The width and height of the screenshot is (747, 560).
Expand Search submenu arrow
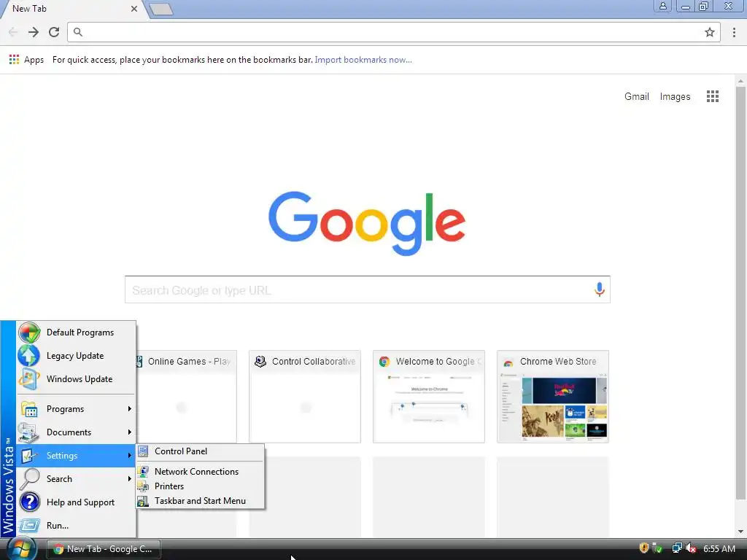(130, 479)
